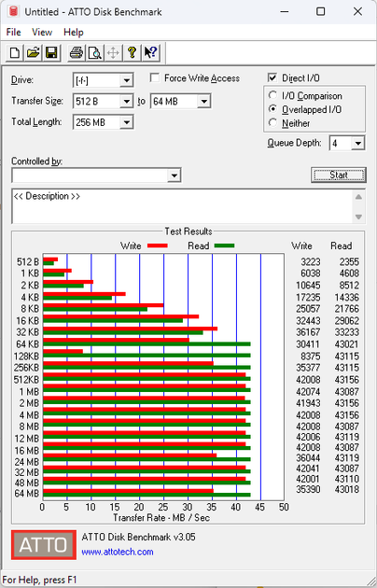This screenshot has height=588, width=377.
Task: Click the 24 MB row write value 36044
Action: pyautogui.click(x=308, y=458)
